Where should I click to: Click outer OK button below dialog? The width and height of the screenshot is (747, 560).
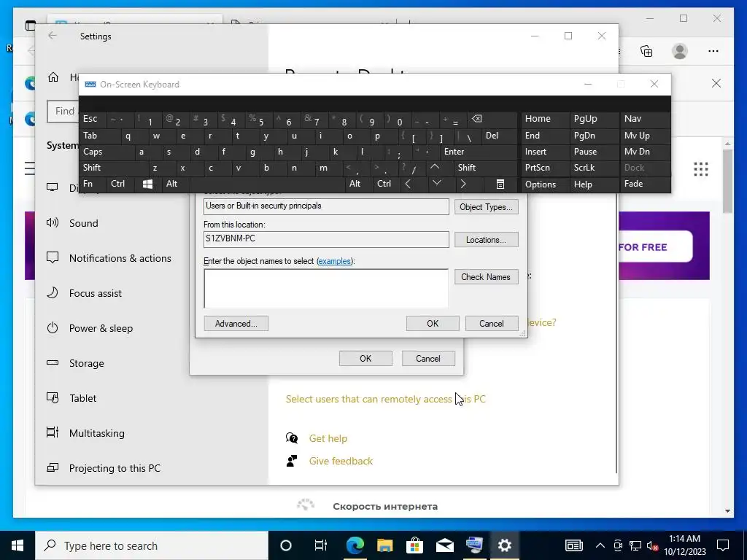[365, 359]
